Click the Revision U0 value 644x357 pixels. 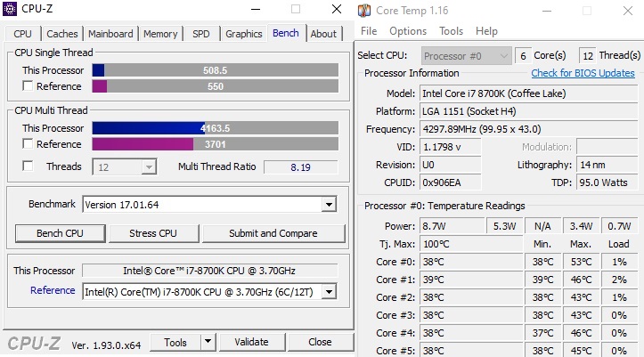coord(450,165)
